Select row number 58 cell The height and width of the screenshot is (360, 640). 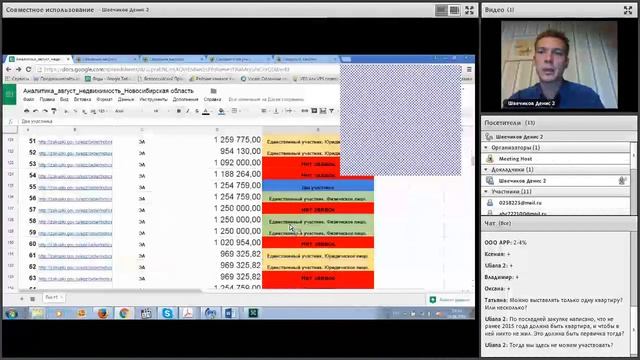point(32,221)
